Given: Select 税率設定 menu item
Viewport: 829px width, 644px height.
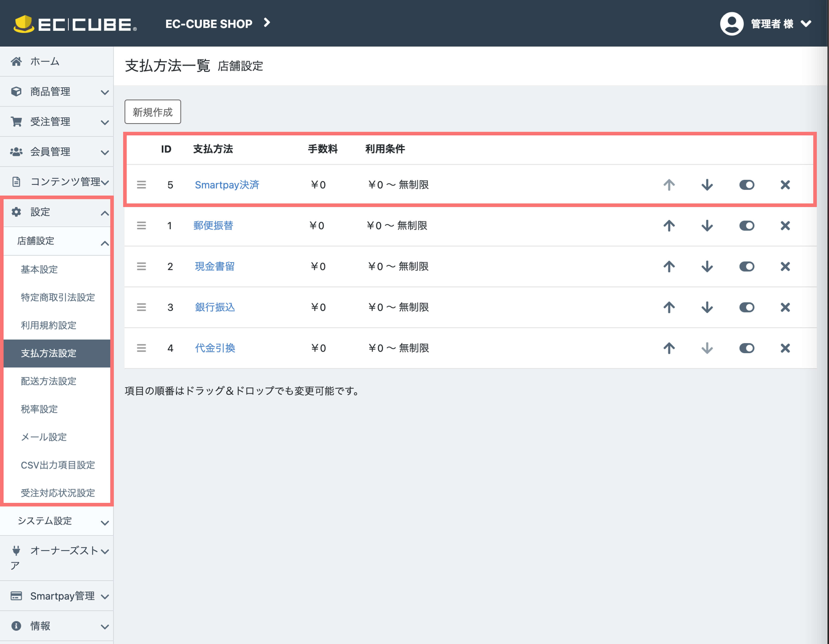Looking at the screenshot, I should [39, 409].
